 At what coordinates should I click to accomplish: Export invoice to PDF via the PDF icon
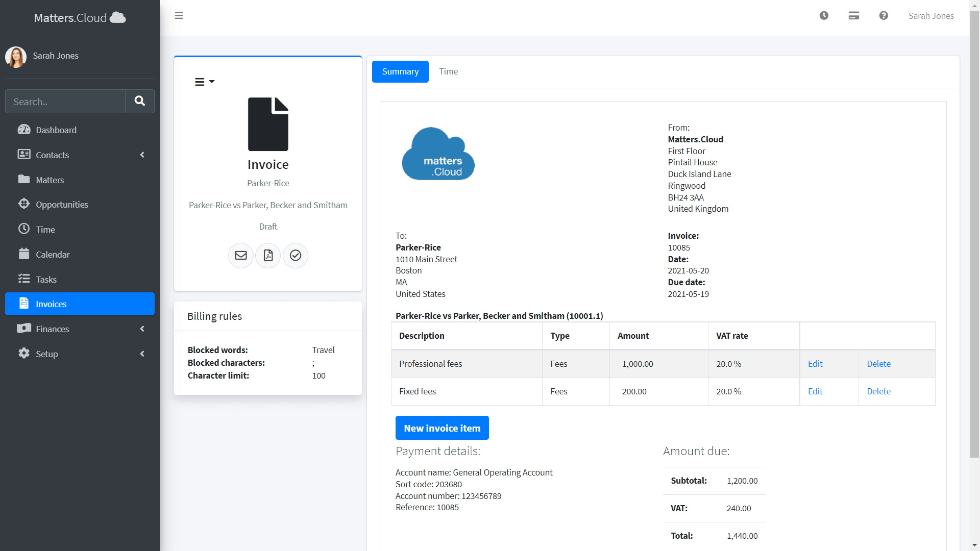point(268,255)
